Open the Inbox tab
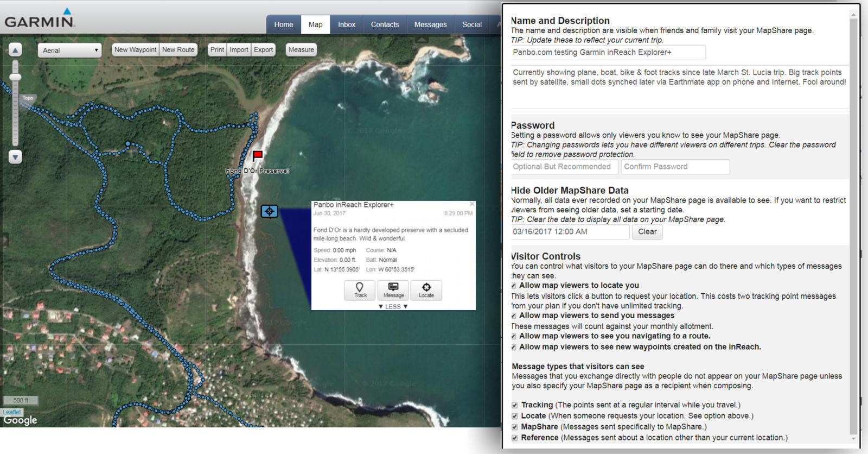The width and height of the screenshot is (868, 454). (x=347, y=24)
